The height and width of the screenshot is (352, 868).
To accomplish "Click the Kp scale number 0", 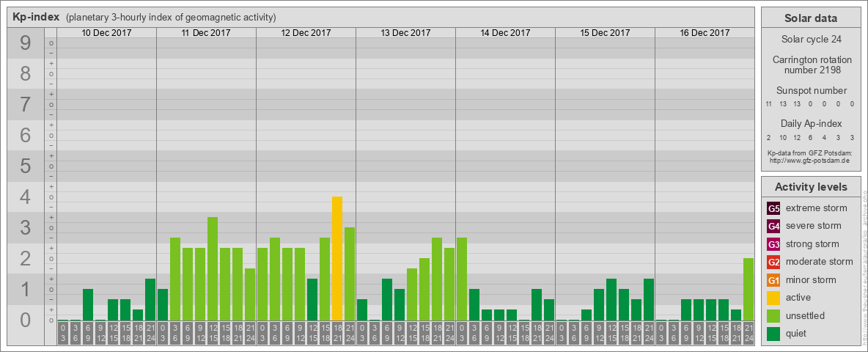I will click(x=26, y=320).
